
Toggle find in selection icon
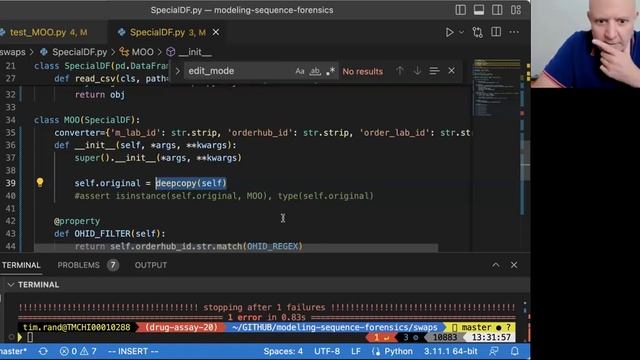pos(434,71)
